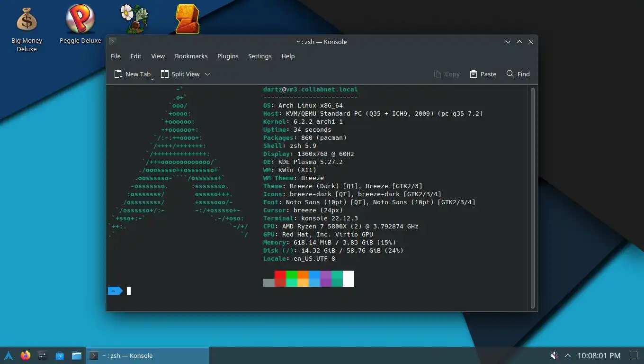Click the dartz@vm3.collabnet.local header text
The height and width of the screenshot is (364, 644).
click(311, 89)
